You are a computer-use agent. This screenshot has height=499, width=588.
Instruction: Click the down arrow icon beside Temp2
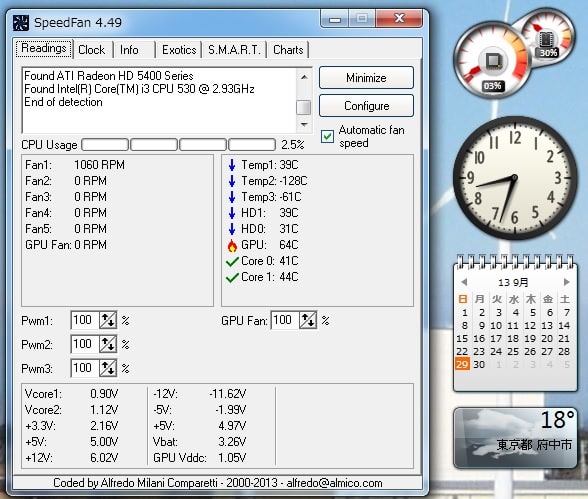pyautogui.click(x=232, y=181)
